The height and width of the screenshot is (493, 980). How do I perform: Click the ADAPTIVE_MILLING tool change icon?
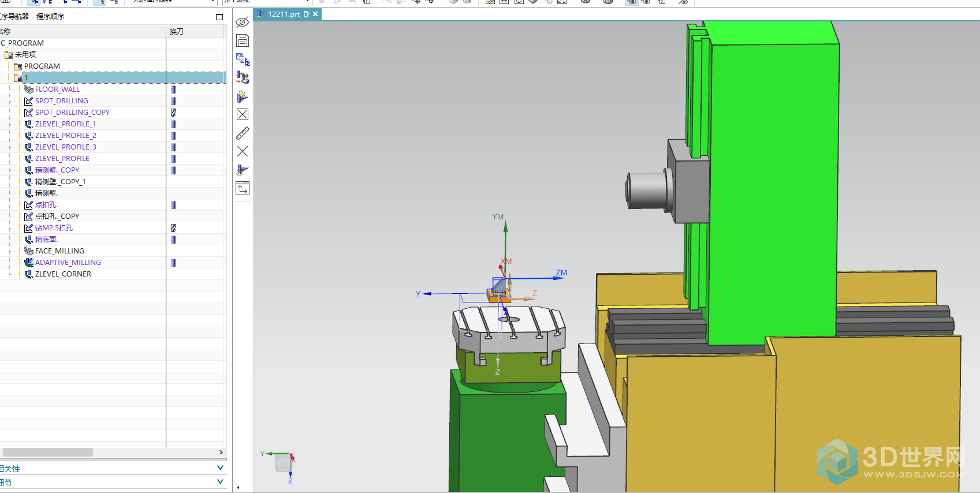click(x=173, y=263)
